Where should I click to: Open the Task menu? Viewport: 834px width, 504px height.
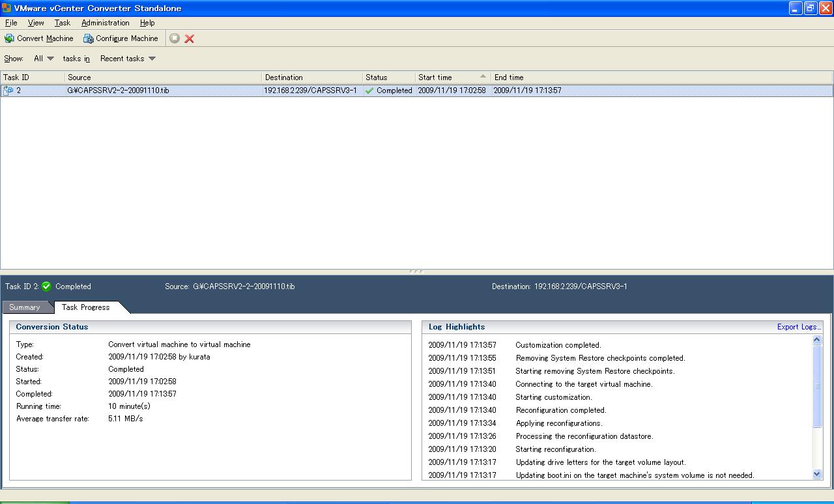point(63,23)
